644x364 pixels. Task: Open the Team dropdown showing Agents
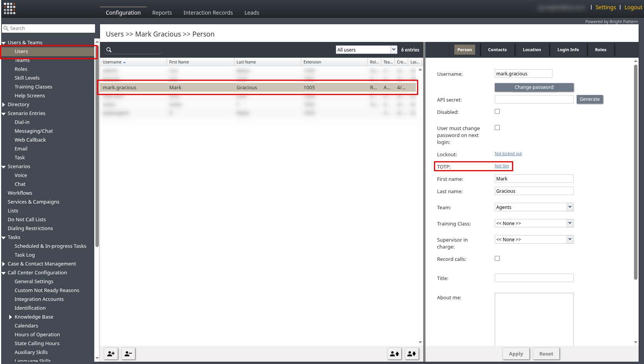(x=534, y=207)
